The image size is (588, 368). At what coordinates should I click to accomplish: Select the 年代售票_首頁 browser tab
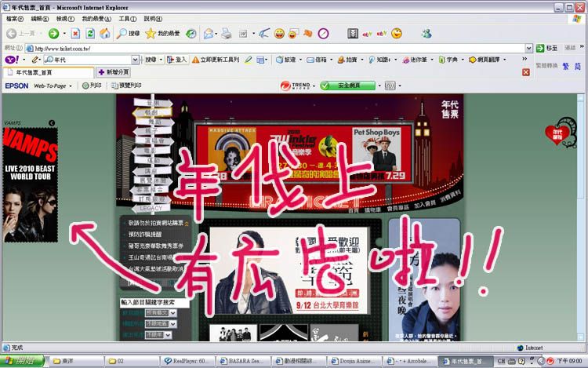pos(48,72)
